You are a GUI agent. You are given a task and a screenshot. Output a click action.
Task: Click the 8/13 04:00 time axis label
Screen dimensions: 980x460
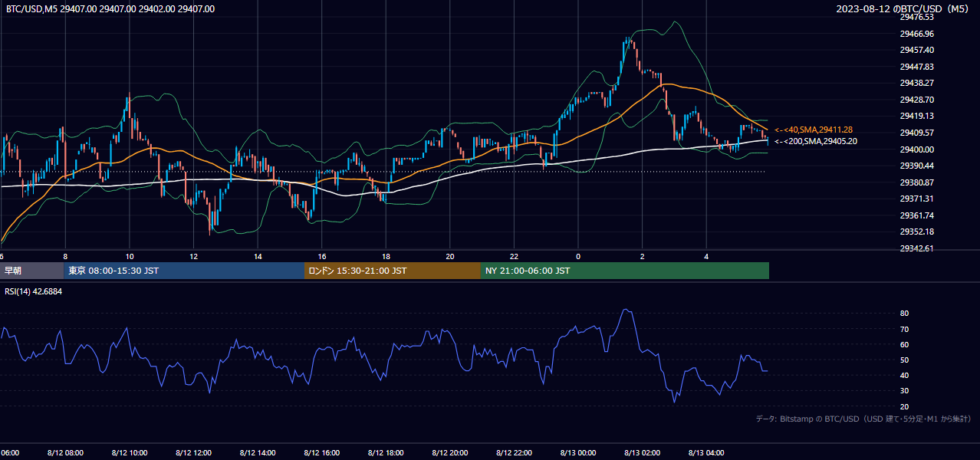[706, 453]
